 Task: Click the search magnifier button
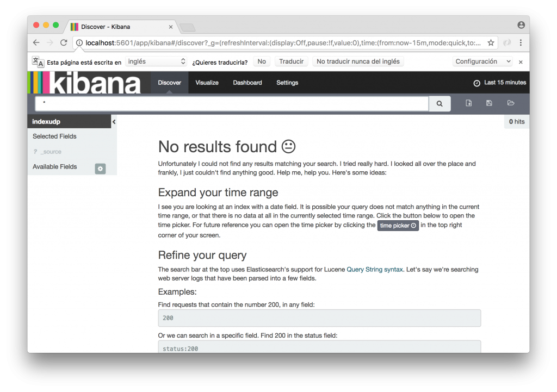[440, 104]
